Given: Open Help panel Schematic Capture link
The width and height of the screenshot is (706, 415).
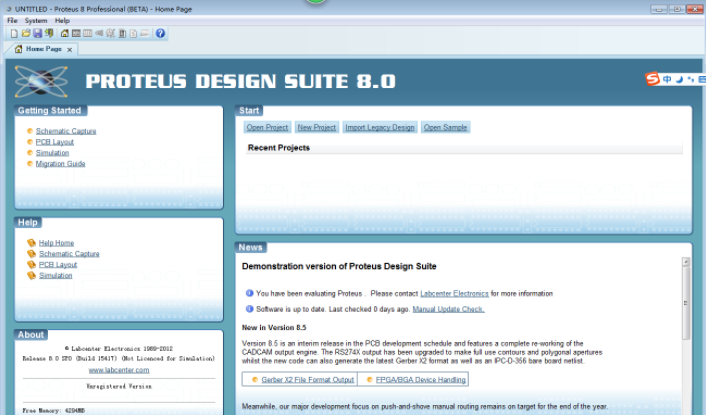Looking at the screenshot, I should click(x=69, y=253).
